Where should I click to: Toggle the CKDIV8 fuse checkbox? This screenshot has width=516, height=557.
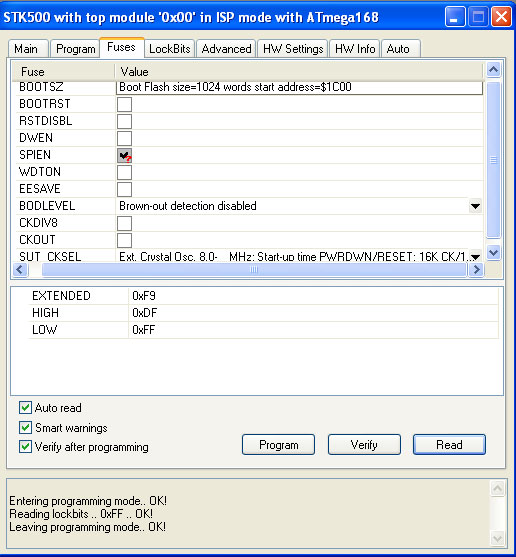(124, 224)
